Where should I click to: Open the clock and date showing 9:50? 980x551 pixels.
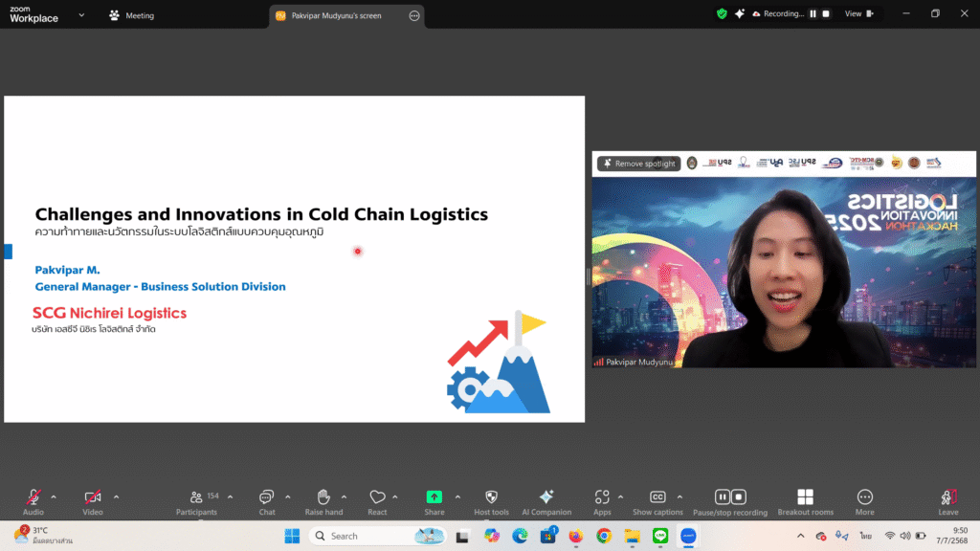(952, 536)
